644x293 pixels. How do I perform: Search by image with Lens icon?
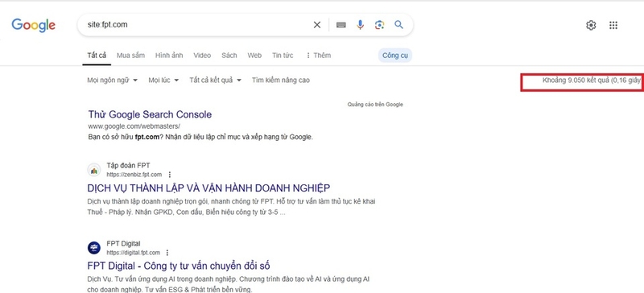379,25
